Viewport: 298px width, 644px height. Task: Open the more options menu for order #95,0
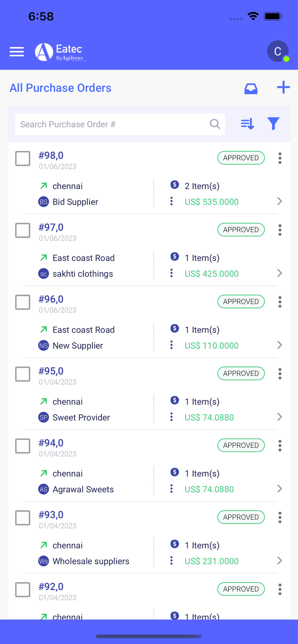280,374
